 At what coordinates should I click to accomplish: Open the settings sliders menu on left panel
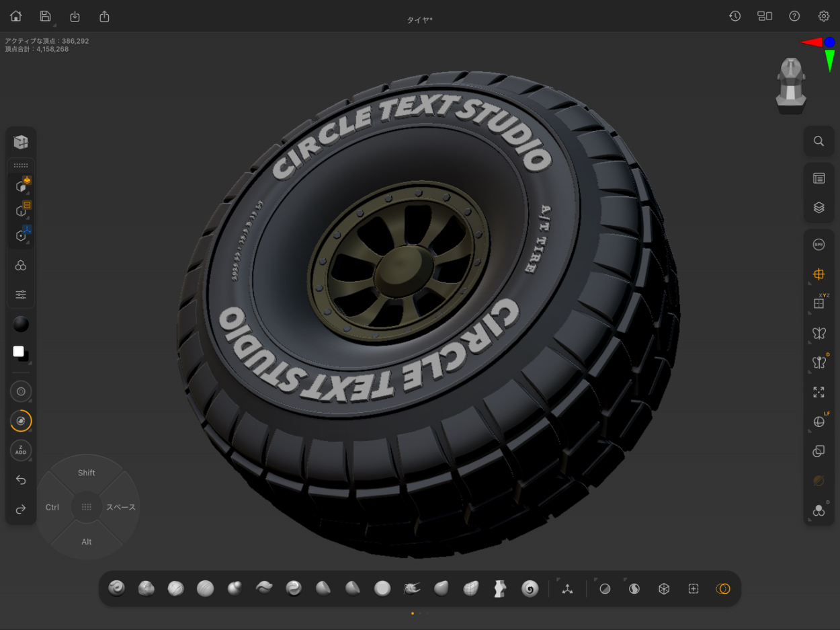pos(21,294)
